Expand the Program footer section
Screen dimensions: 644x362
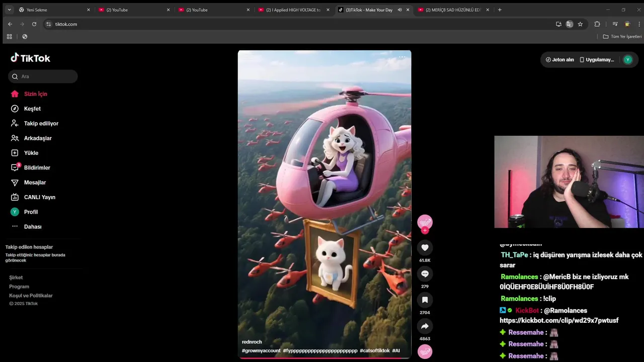[x=19, y=287]
